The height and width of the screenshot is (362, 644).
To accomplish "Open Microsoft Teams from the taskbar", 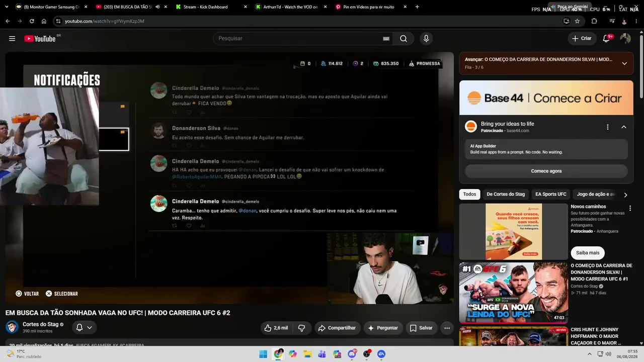I will pyautogui.click(x=323, y=354).
